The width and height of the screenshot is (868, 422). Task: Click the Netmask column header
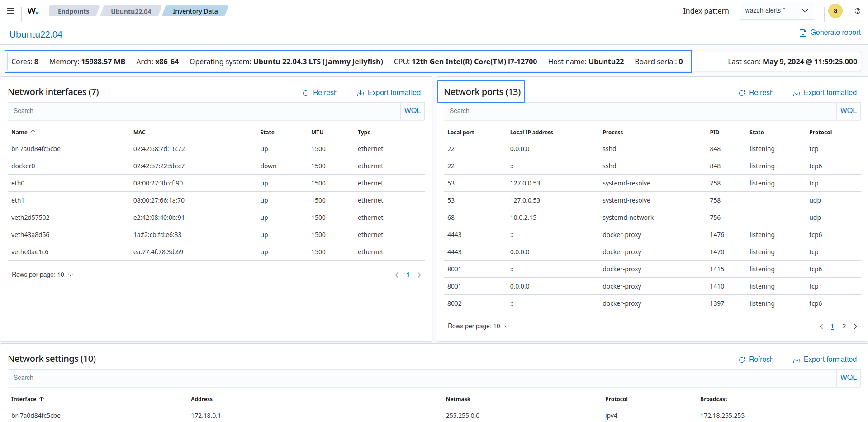point(458,399)
